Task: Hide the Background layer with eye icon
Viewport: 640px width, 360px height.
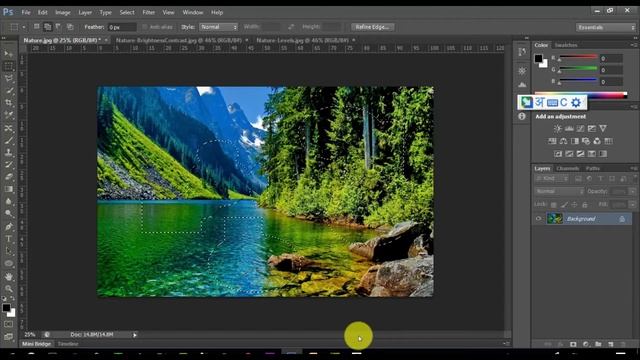Action: (538, 219)
